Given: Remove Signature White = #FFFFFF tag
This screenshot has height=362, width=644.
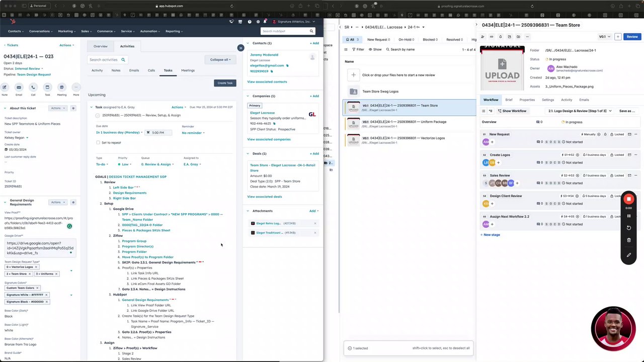Looking at the screenshot, I should [x=46, y=295].
